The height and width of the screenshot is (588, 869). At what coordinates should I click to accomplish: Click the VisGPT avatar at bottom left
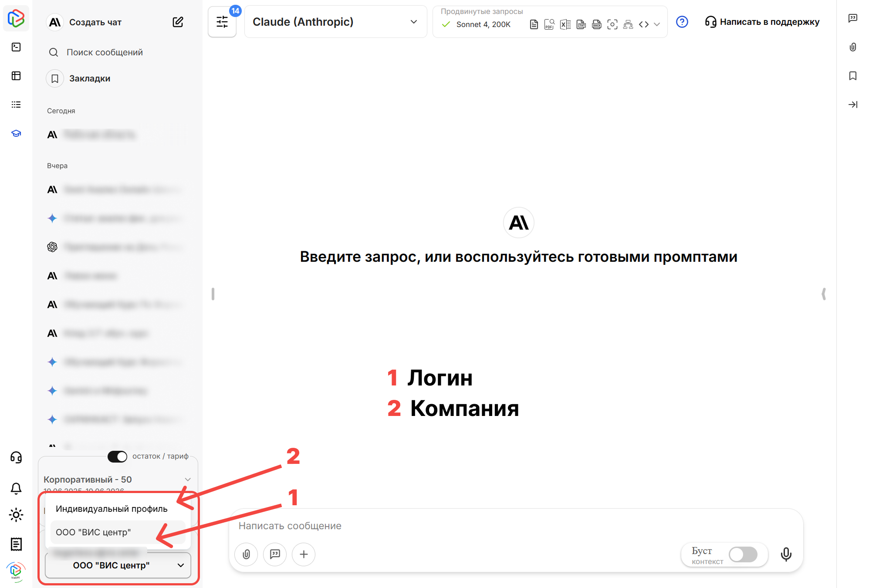coord(16,571)
